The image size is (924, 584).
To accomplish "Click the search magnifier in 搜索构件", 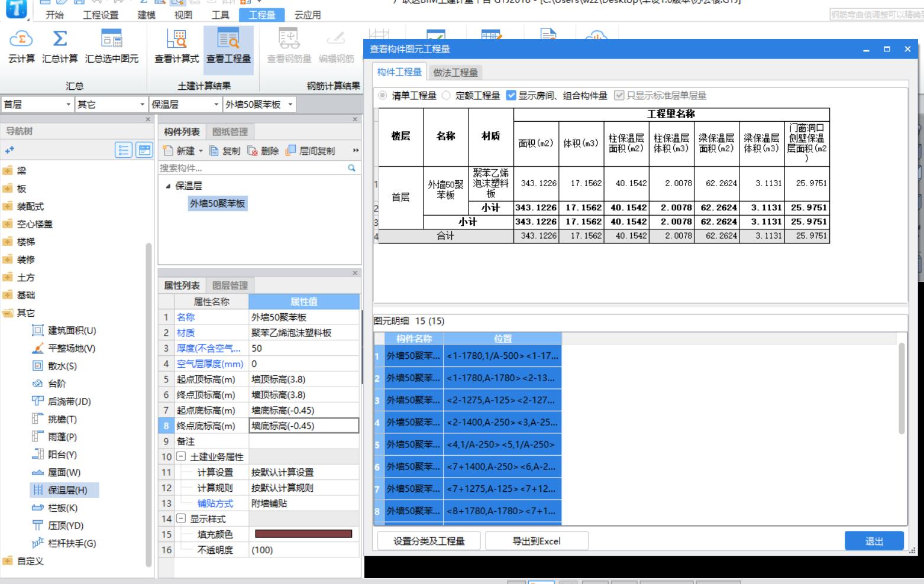I will [x=352, y=168].
